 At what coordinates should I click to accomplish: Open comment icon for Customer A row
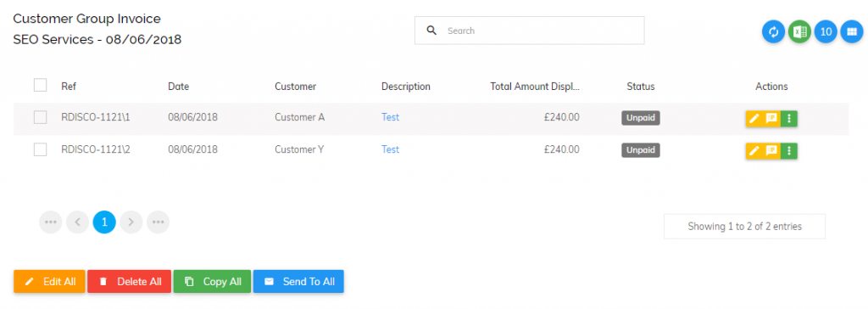[x=771, y=118]
